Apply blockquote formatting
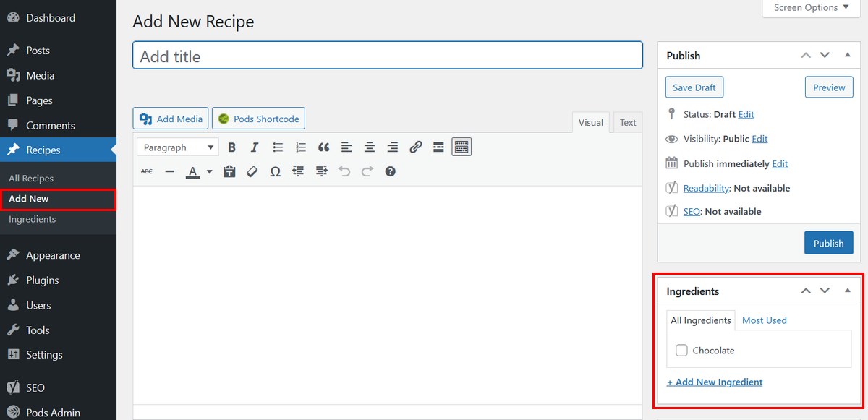Image resolution: width=868 pixels, height=420 pixels. (323, 147)
